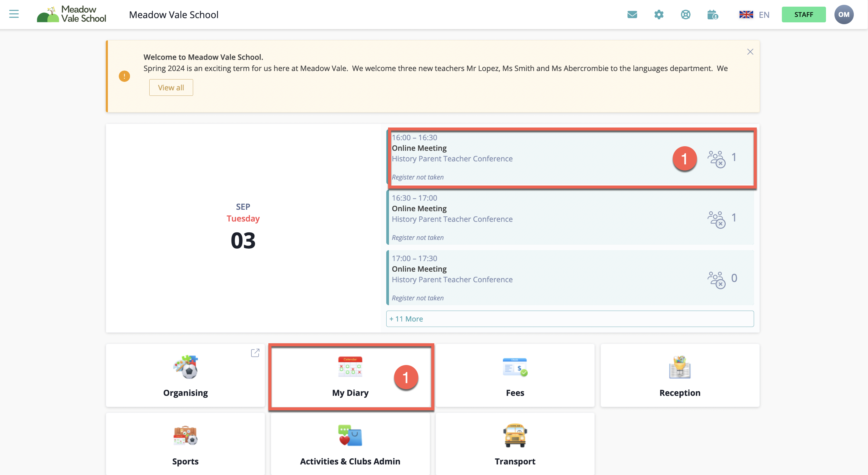Click the Reception label

680,393
